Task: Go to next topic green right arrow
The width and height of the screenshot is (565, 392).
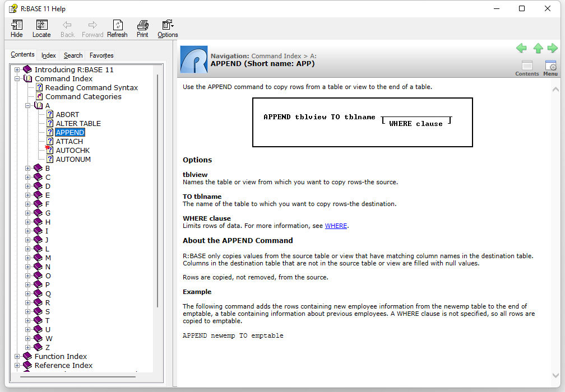Action: 553,48
